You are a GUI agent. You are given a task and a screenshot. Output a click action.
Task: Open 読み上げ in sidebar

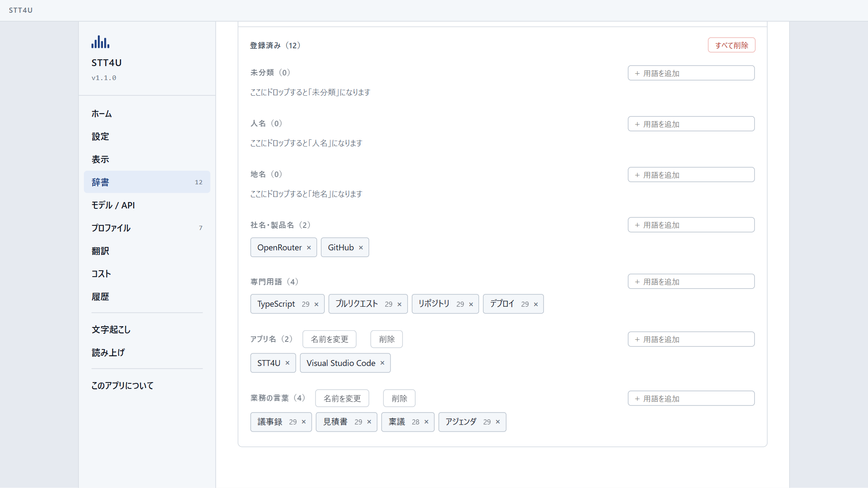coord(147,352)
